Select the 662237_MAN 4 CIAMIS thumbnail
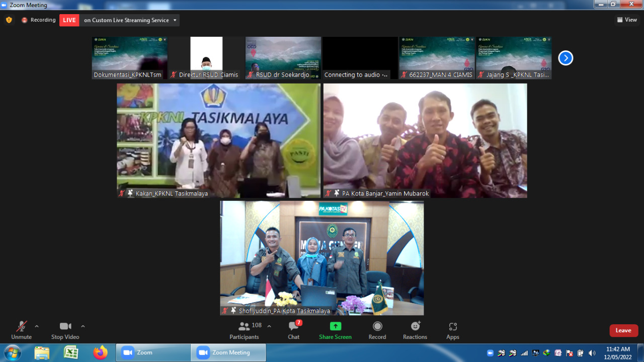Image resolution: width=644 pixels, height=362 pixels. point(437,58)
